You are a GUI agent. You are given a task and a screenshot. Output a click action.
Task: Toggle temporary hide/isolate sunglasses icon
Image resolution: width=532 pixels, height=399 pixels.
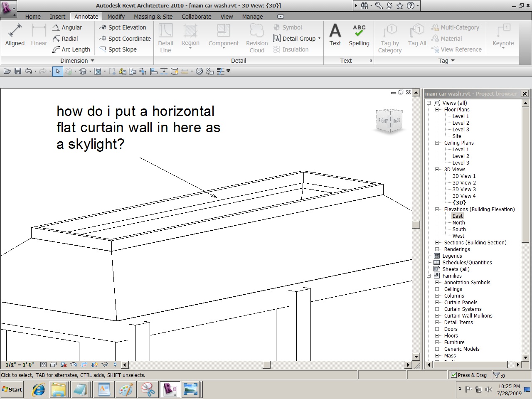click(x=105, y=365)
